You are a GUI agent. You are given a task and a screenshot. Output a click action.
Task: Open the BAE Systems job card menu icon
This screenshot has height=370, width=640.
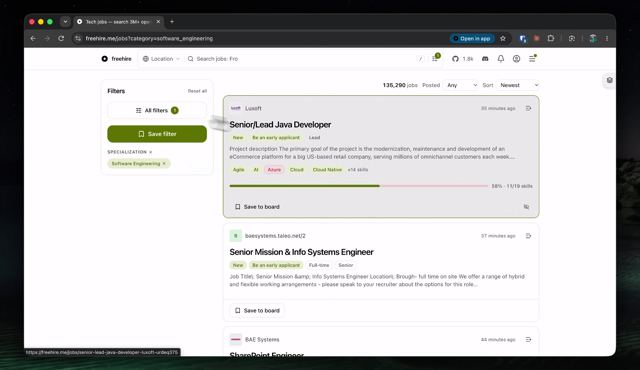coord(529,339)
